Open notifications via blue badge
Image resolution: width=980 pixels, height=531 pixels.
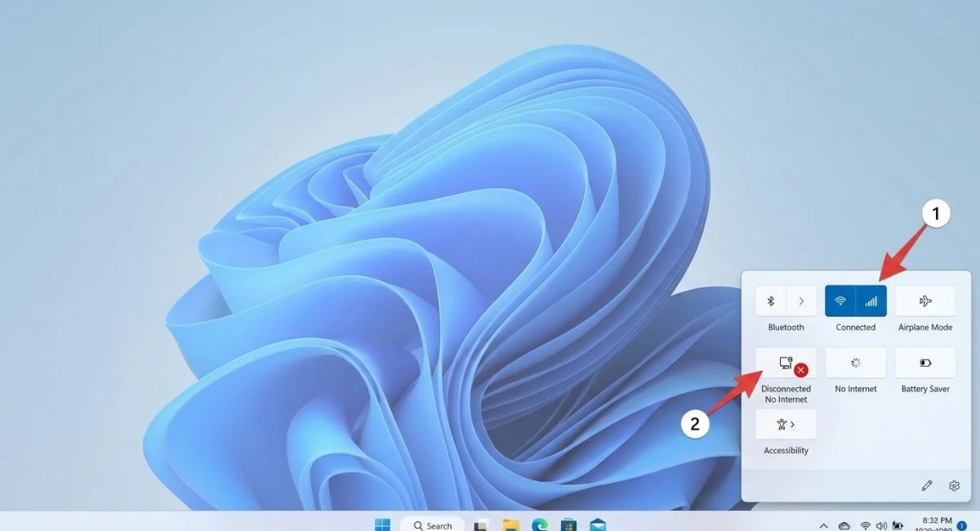962,525
